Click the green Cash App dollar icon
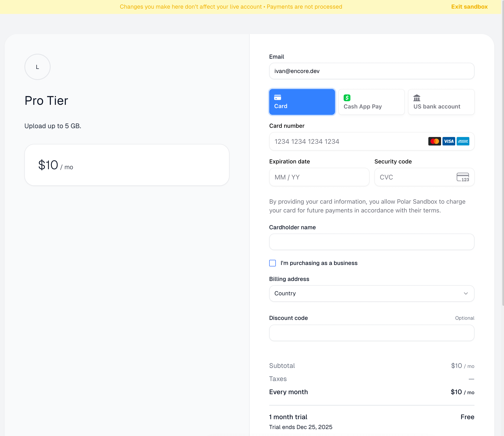 click(347, 98)
